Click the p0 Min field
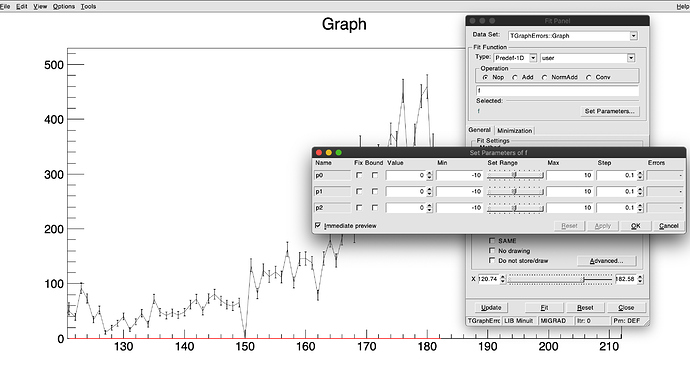 [x=459, y=175]
